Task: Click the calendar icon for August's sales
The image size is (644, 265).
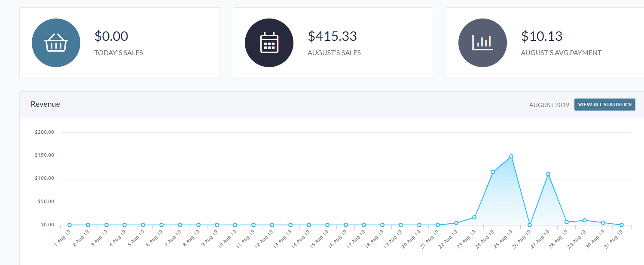Action: click(269, 43)
